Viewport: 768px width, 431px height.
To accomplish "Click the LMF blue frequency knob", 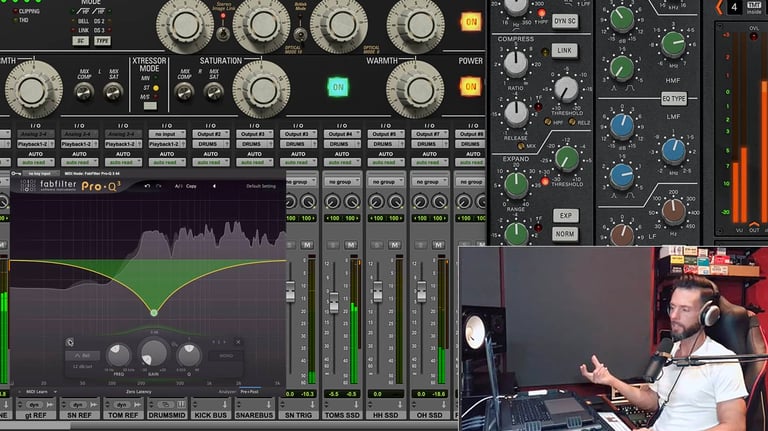I will (x=673, y=151).
